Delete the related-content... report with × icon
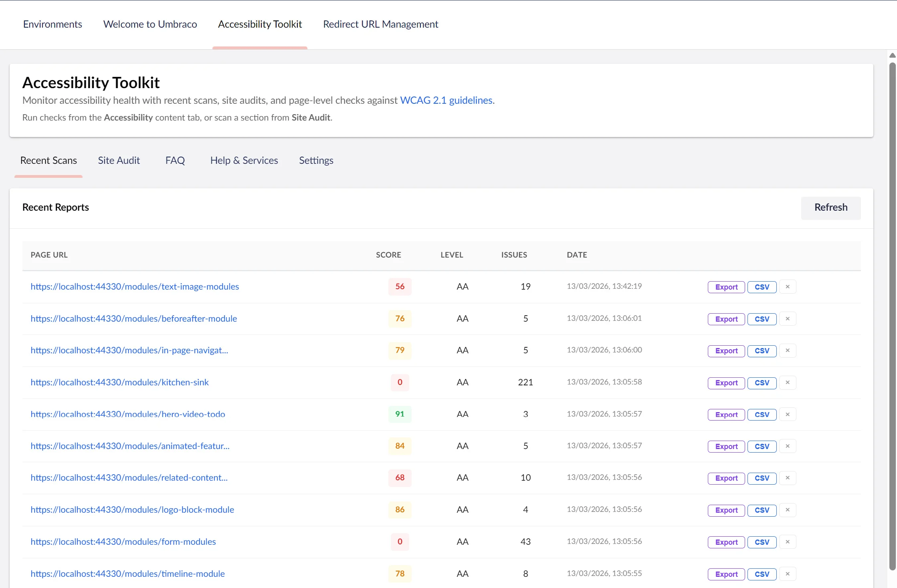Viewport: 897px width, 588px height. pos(787,478)
